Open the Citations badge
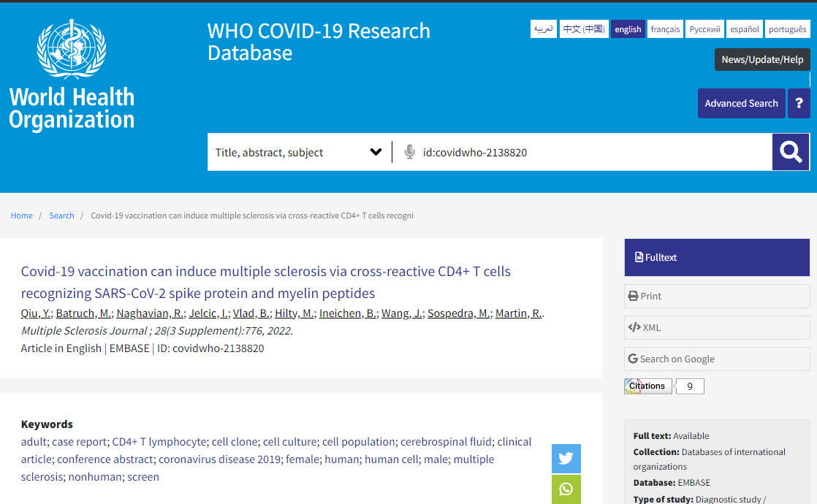 pos(647,386)
